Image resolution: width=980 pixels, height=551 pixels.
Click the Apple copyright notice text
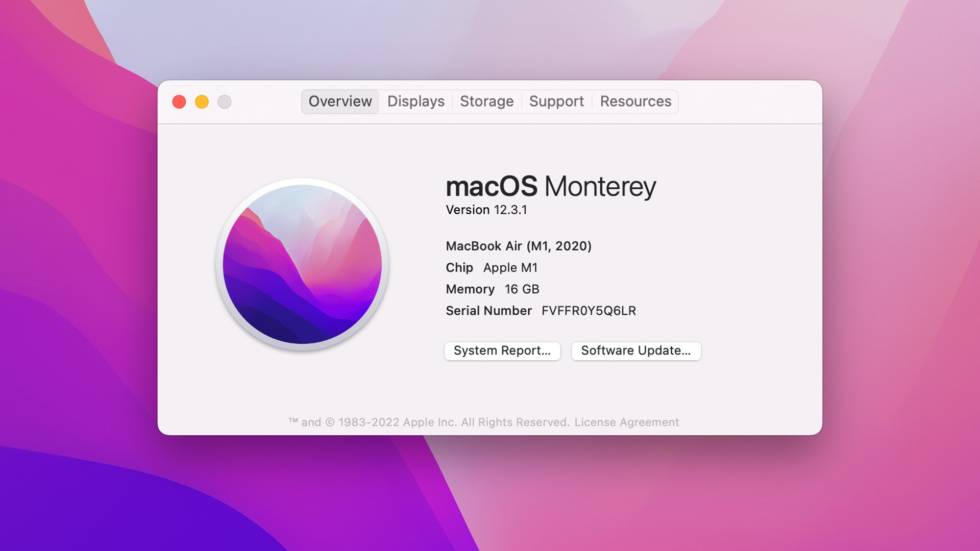(x=429, y=422)
